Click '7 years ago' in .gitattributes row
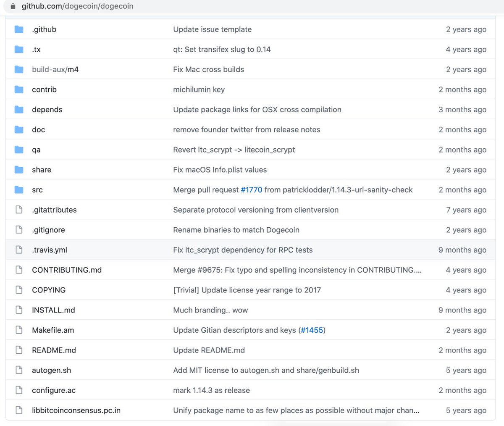The image size is (504, 426). [466, 210]
